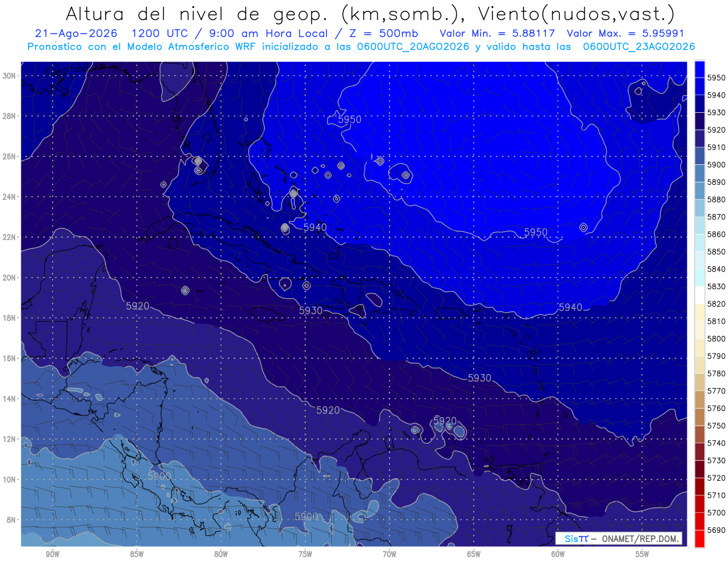This screenshot has width=728, height=562.
Task: Click the 28N latitude axis label
Action: coord(10,116)
